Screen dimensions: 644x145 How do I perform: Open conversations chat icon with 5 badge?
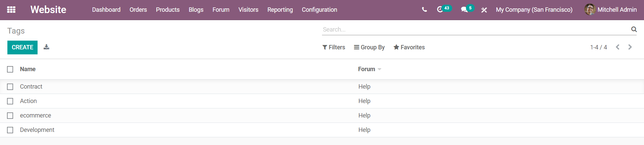pyautogui.click(x=467, y=9)
